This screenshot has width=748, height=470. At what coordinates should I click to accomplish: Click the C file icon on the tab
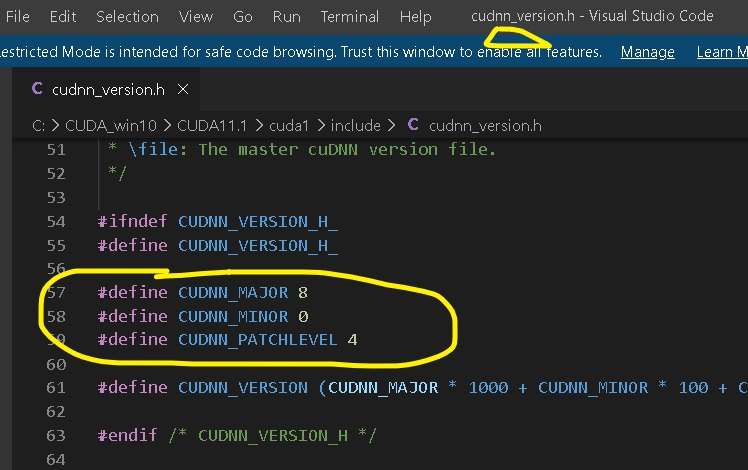tap(37, 89)
